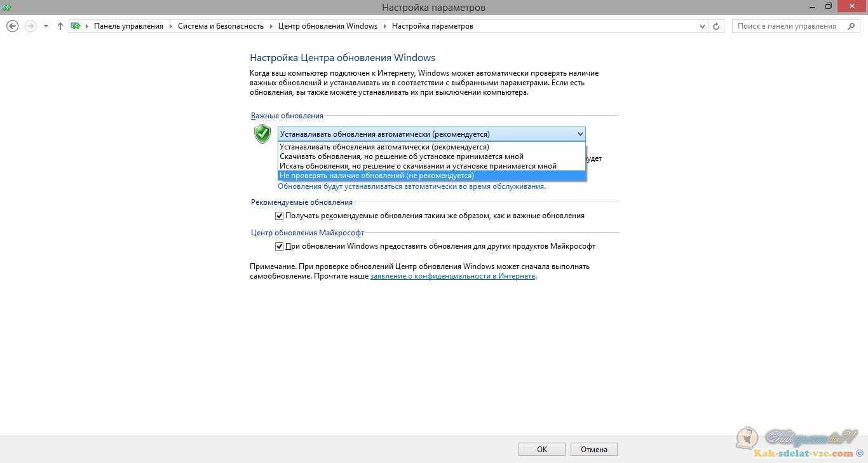Image resolution: width=868 pixels, height=463 pixels.
Task: Click the window system icon in title bar
Action: tap(7, 6)
